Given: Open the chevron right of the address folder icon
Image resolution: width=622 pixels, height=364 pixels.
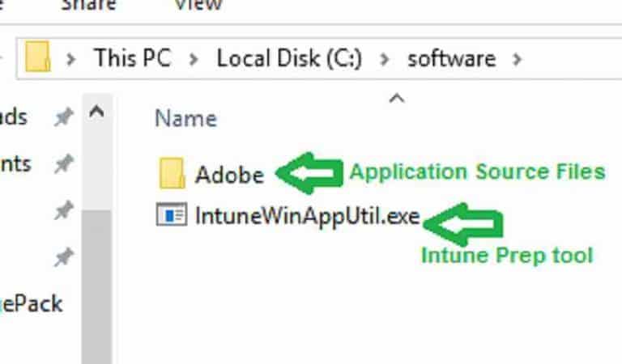Looking at the screenshot, I should pyautogui.click(x=71, y=59).
